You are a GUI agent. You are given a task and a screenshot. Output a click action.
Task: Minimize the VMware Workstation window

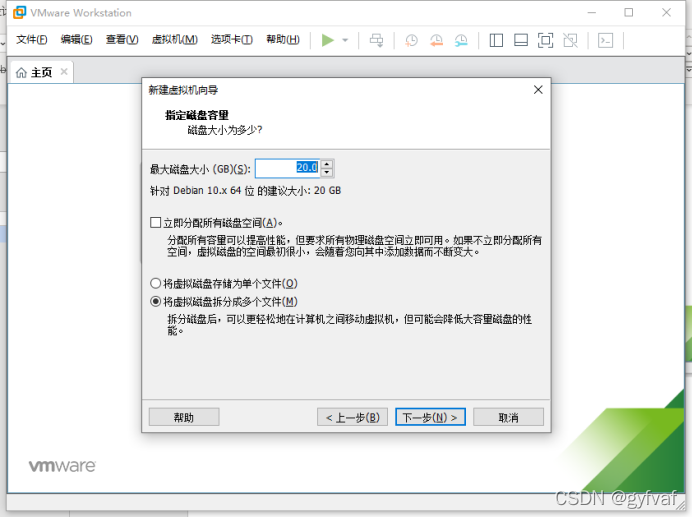pyautogui.click(x=592, y=13)
